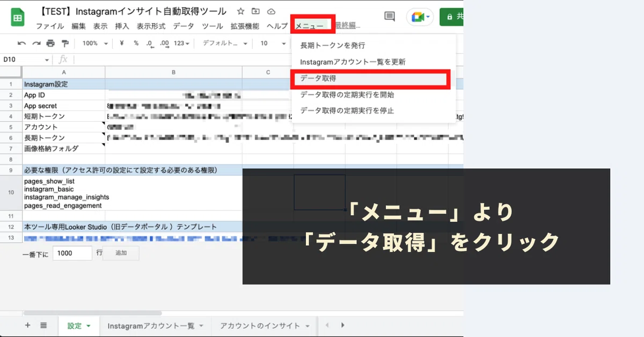This screenshot has width=644, height=337.
Task: Open the ツール menu
Action: pyautogui.click(x=213, y=26)
